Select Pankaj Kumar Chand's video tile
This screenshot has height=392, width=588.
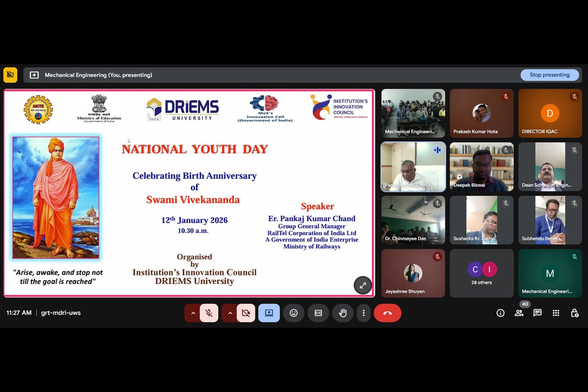413,167
